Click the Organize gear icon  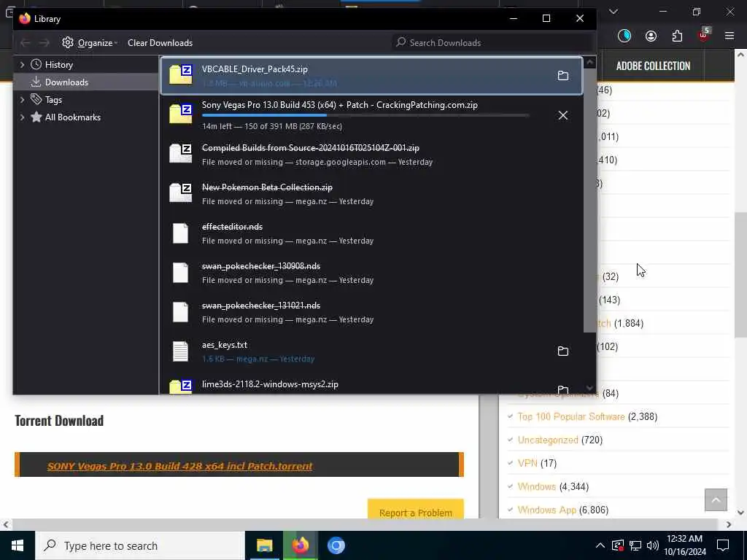pyautogui.click(x=68, y=42)
